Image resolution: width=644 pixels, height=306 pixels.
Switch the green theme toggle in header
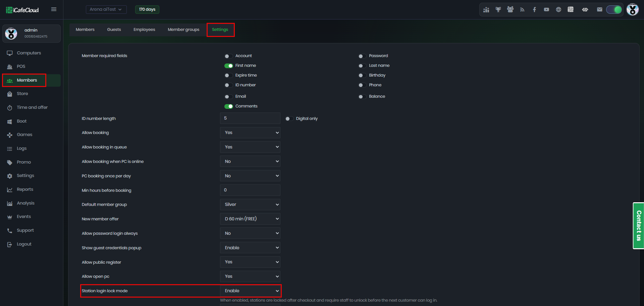pos(614,9)
